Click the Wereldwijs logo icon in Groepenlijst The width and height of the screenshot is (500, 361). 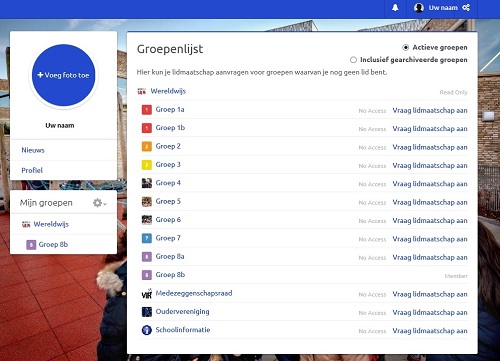coord(142,91)
